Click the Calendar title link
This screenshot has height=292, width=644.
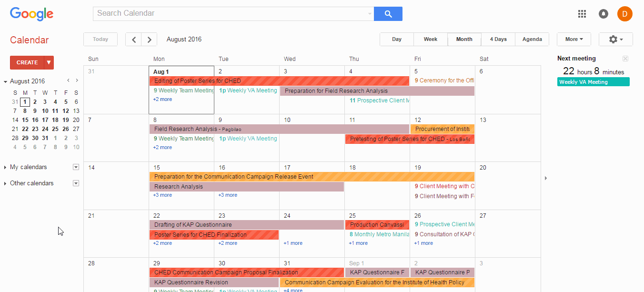tap(30, 40)
